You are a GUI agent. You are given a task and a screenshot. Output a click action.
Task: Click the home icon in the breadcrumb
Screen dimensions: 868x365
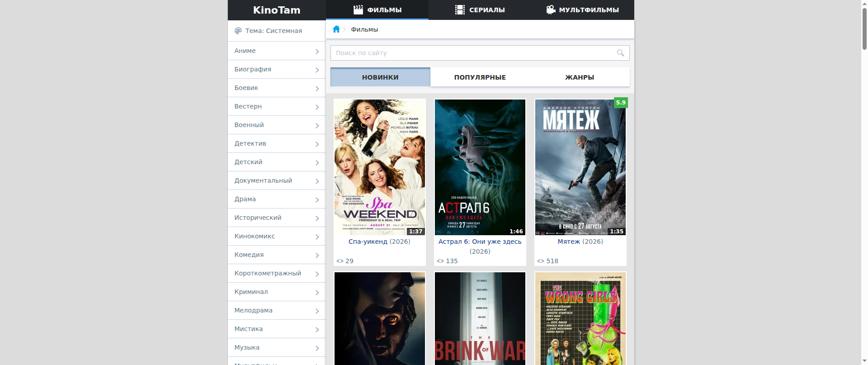click(336, 29)
